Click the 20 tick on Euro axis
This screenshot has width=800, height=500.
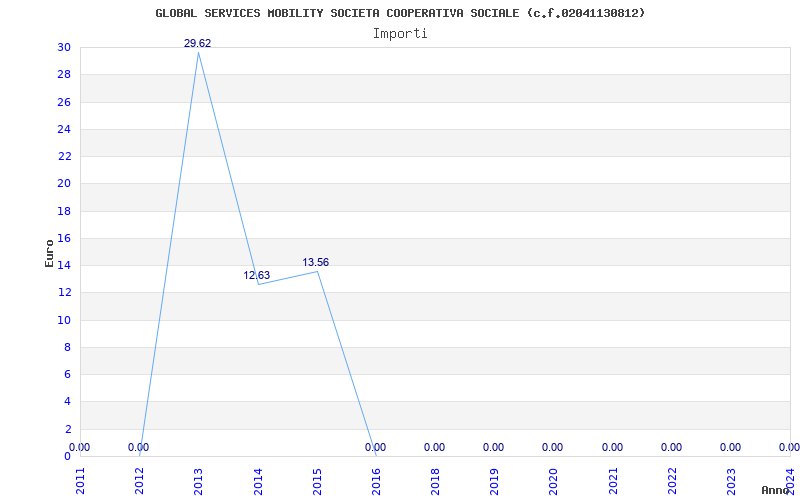coord(64,183)
